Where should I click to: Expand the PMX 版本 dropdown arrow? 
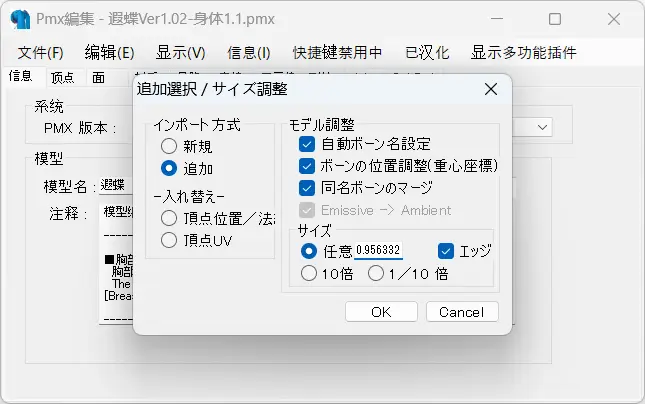543,127
